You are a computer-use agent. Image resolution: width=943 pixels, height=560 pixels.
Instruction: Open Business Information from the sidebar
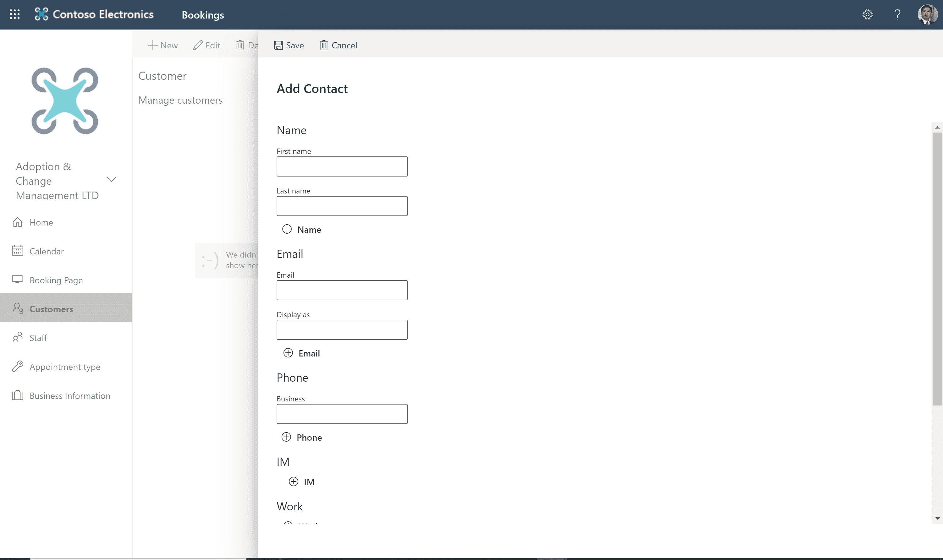[66, 395]
